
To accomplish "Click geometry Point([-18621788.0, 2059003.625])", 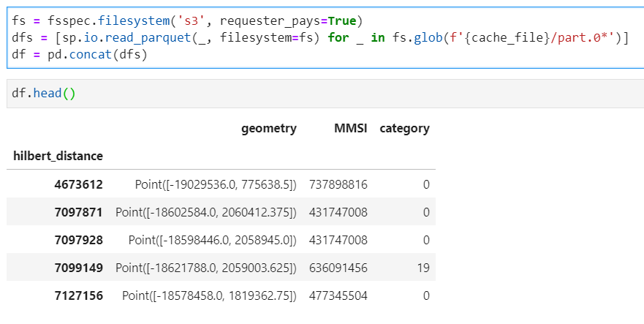I will pos(205,268).
